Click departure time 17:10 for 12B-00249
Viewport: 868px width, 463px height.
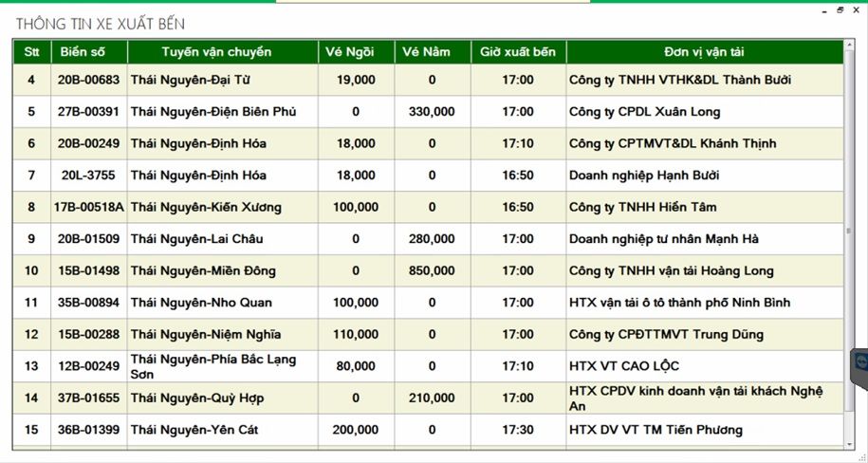[x=518, y=366]
